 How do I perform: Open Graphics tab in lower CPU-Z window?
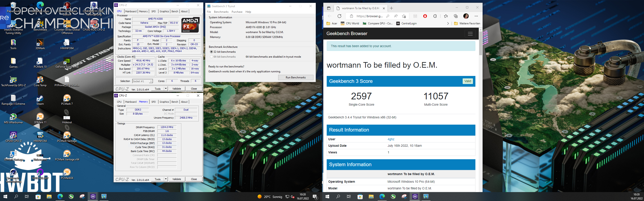[x=164, y=102]
